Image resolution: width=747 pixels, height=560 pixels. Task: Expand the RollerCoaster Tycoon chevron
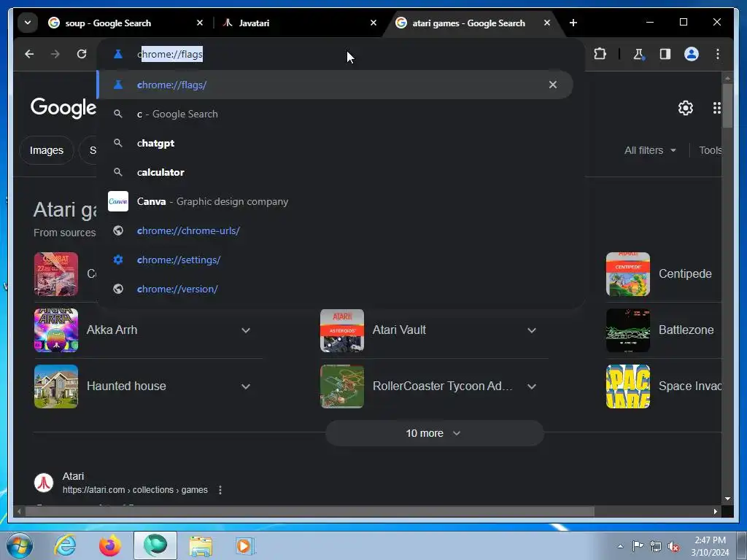532,386
